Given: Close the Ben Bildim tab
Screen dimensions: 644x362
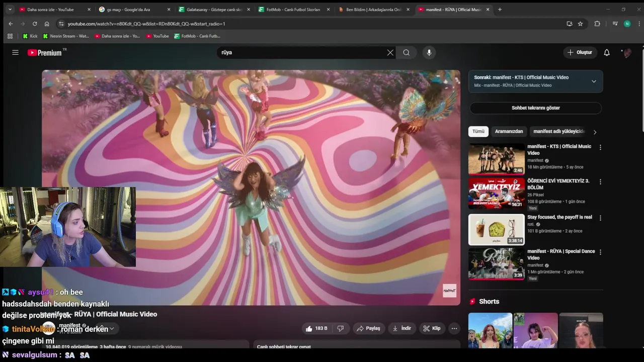Looking at the screenshot, I should pyautogui.click(x=408, y=10).
